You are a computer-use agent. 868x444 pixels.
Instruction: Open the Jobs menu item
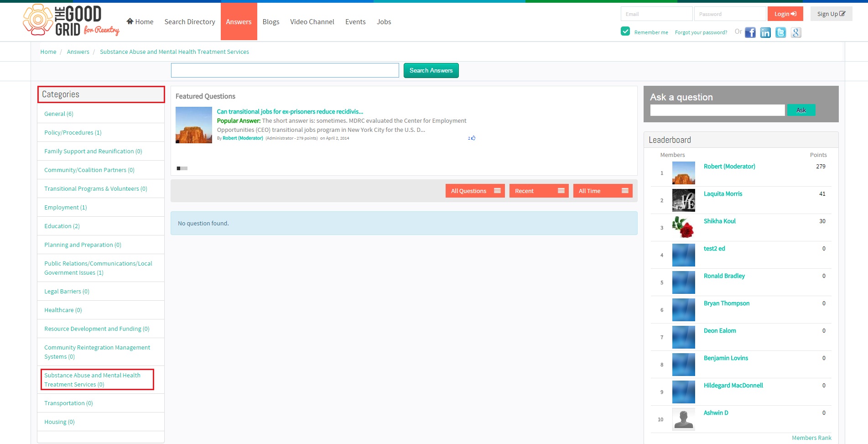[x=384, y=21]
